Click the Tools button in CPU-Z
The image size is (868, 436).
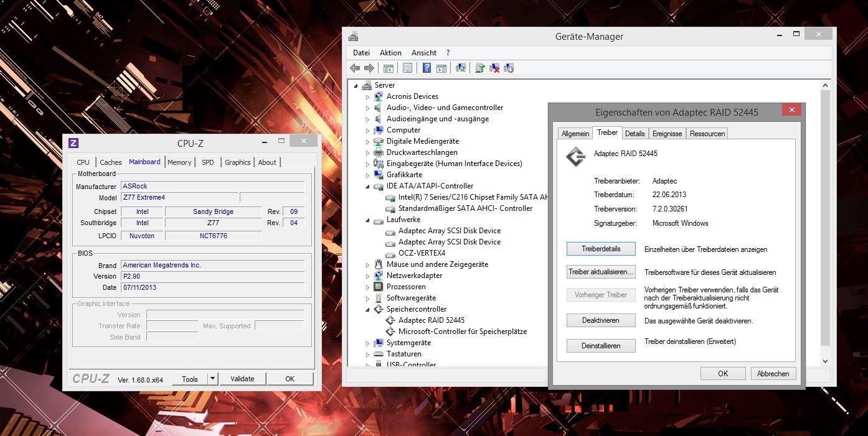tap(190, 379)
